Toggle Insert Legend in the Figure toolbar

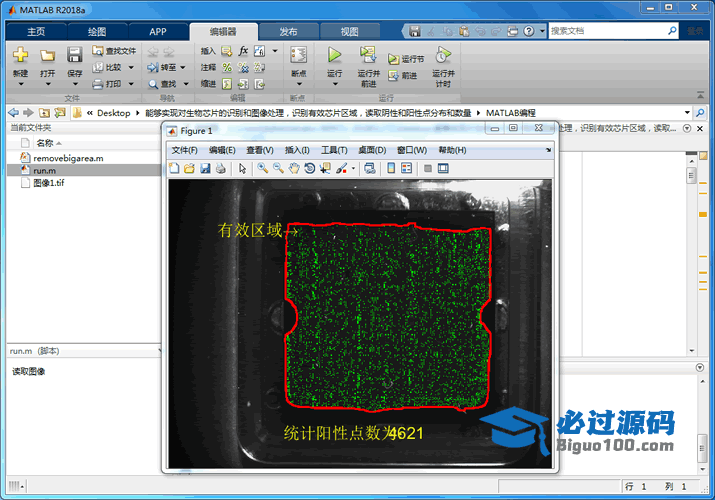tap(407, 168)
